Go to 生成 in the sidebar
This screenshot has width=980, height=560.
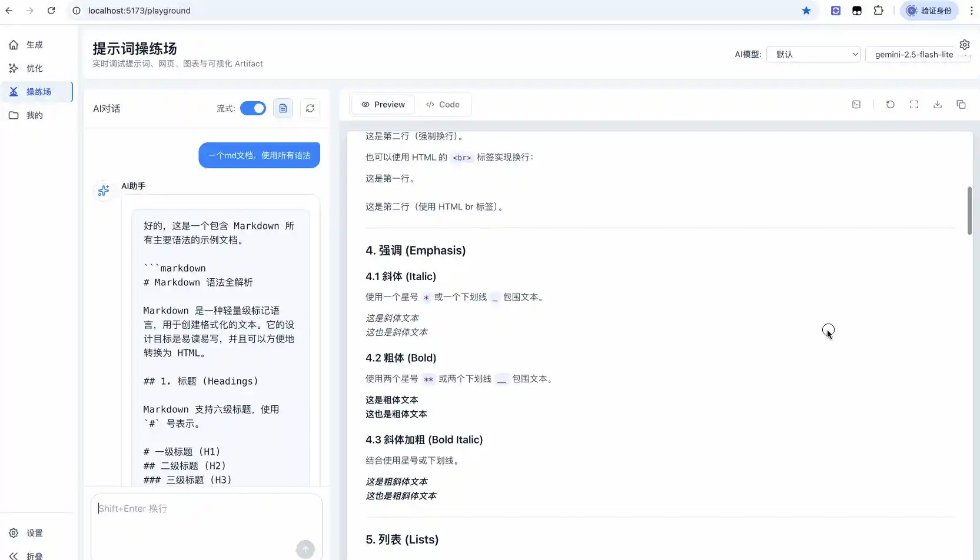[x=36, y=45]
